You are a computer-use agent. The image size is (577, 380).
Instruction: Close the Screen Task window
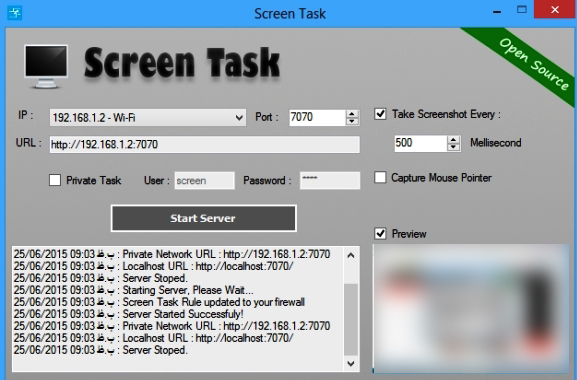[555, 10]
